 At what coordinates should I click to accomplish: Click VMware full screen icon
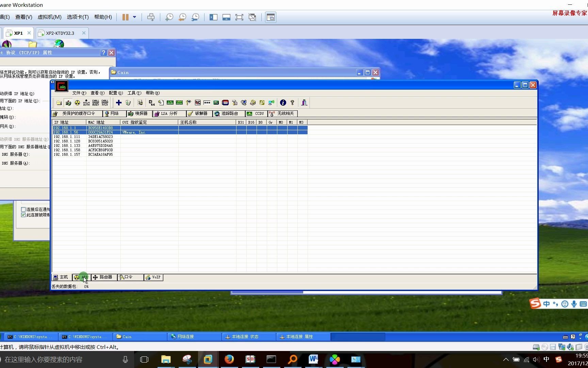(x=240, y=17)
